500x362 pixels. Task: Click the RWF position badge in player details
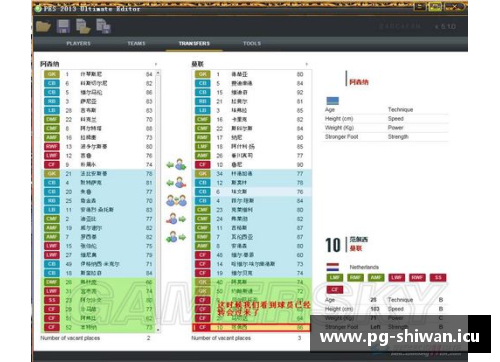(x=417, y=277)
